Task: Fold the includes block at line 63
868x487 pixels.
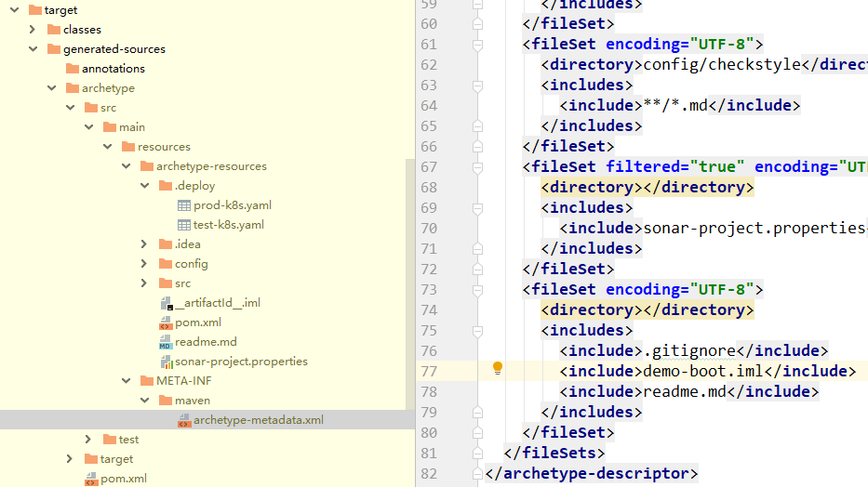Action: 478,86
